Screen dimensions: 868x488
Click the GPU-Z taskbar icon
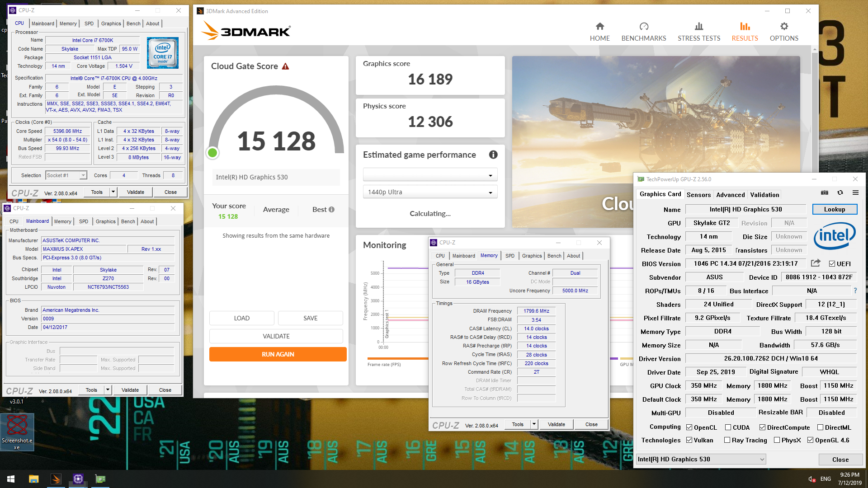[x=100, y=479]
